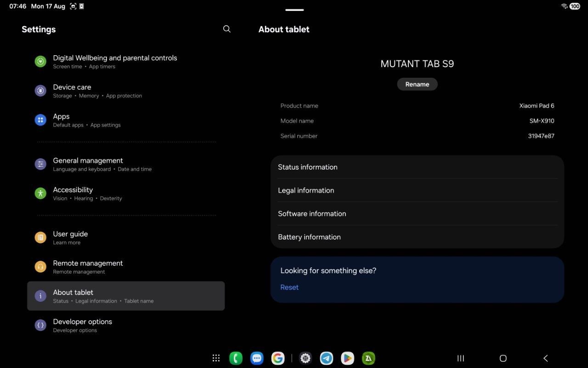This screenshot has width=588, height=368.
Task: Launch the Google app from taskbar
Action: [277, 358]
